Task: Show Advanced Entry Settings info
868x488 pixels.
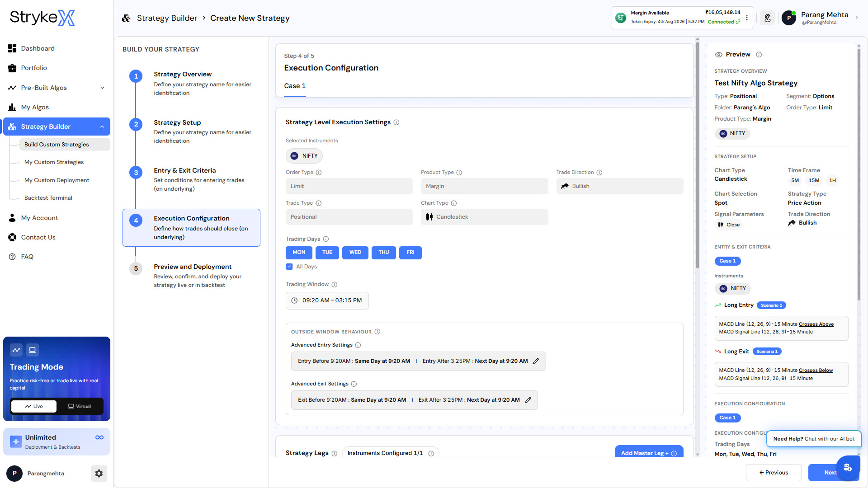Action: 358,345
